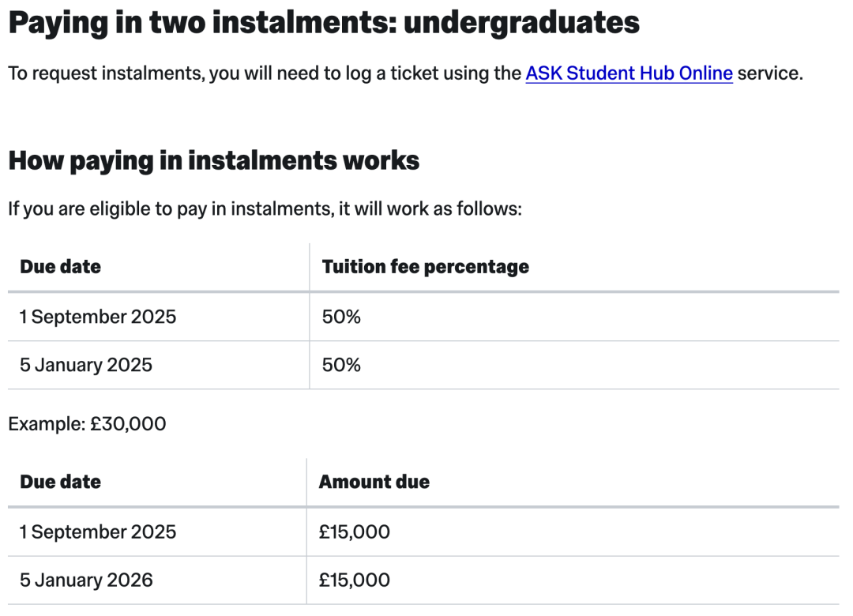This screenshot has width=853, height=616.
Task: Open the ASK Student Hub Online link
Action: coord(629,73)
